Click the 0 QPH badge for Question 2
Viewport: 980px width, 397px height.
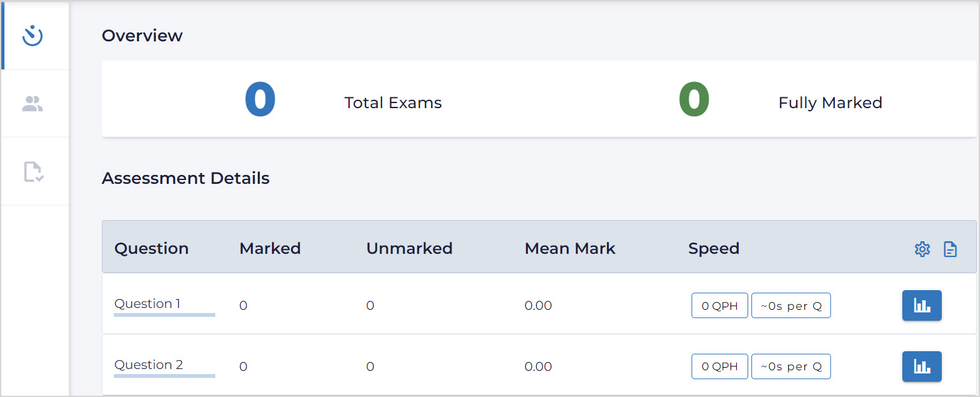[x=720, y=366]
